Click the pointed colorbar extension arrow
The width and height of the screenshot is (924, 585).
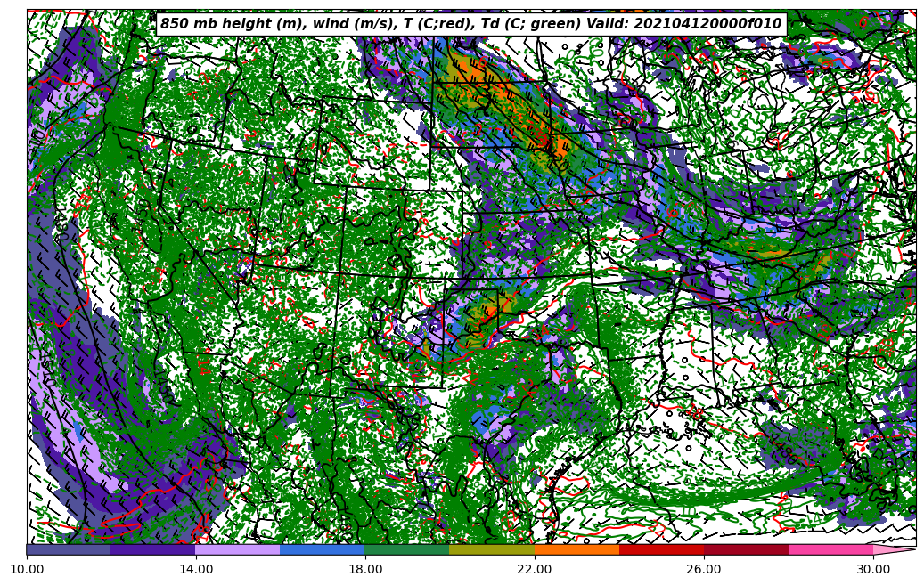(x=894, y=549)
